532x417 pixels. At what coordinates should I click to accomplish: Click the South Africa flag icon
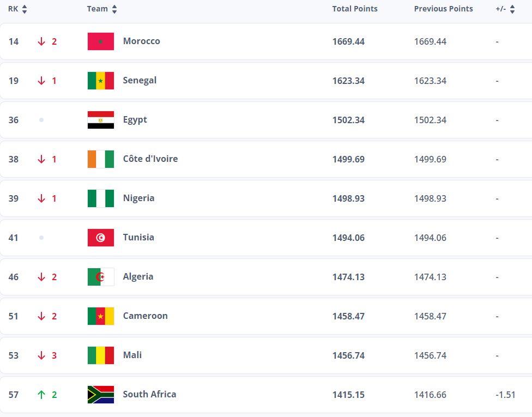pos(101,395)
